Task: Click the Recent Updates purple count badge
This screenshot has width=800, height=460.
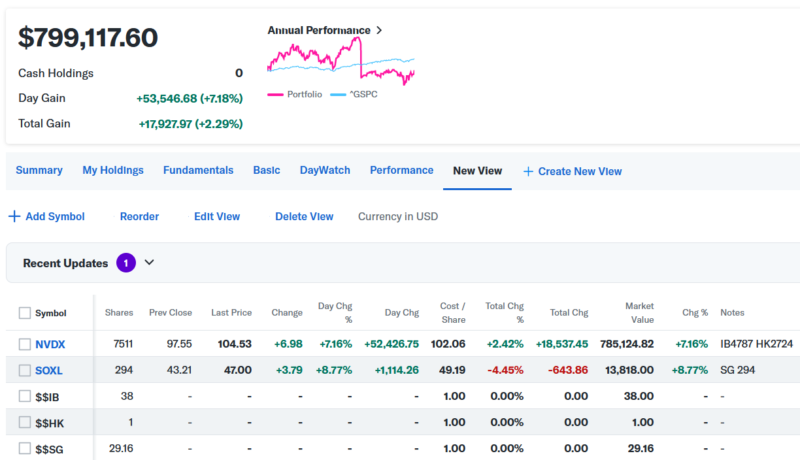Action: click(126, 263)
